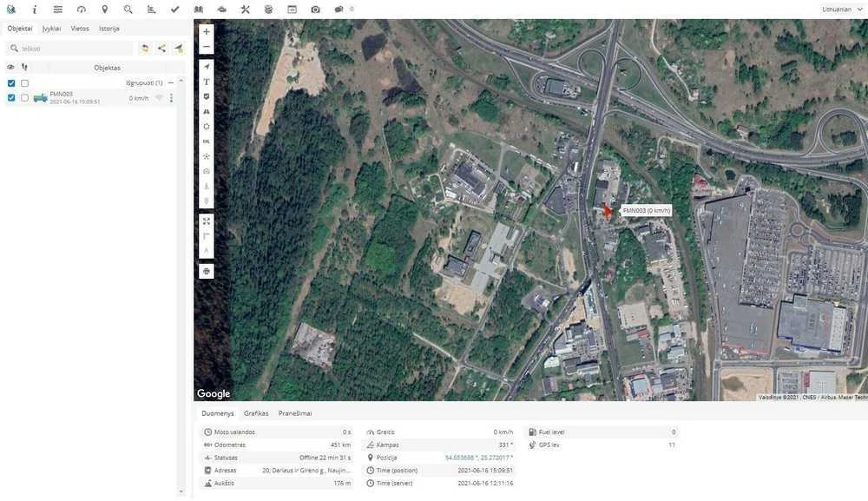Click the Fuel level row
This screenshot has height=501, width=868.
602,432
